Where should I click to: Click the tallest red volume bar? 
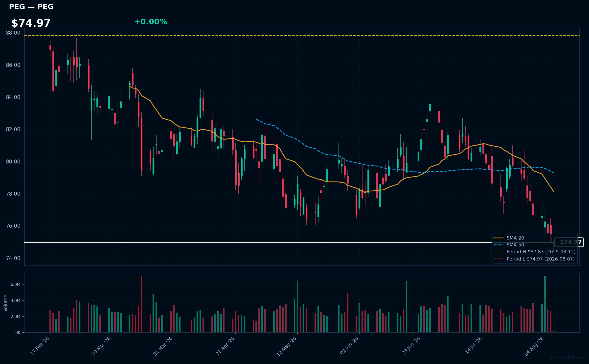click(141, 304)
